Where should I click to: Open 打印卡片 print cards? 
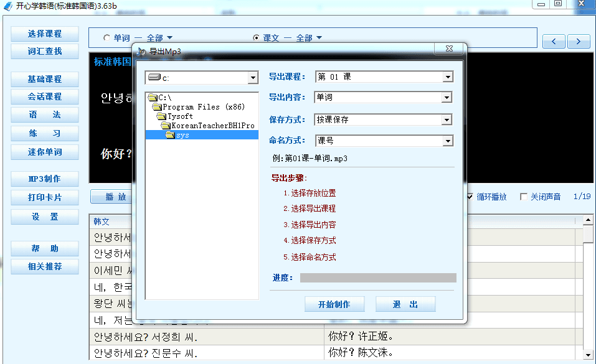[x=45, y=198]
